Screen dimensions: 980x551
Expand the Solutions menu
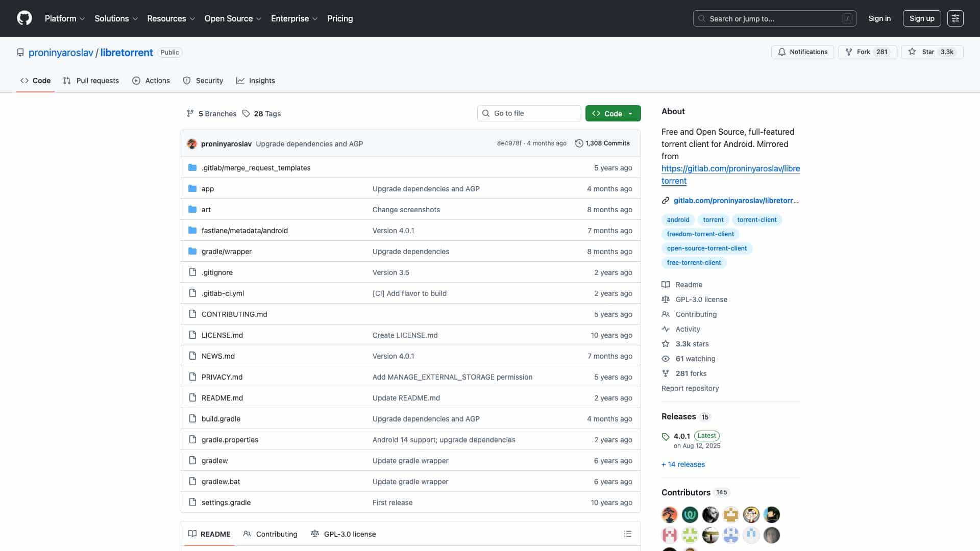click(116, 18)
